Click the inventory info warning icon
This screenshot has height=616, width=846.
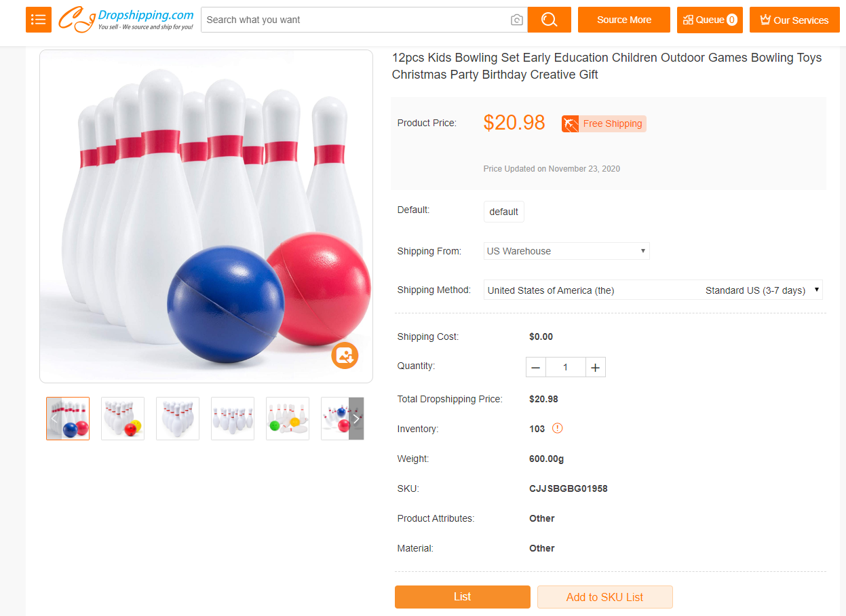[x=558, y=428]
